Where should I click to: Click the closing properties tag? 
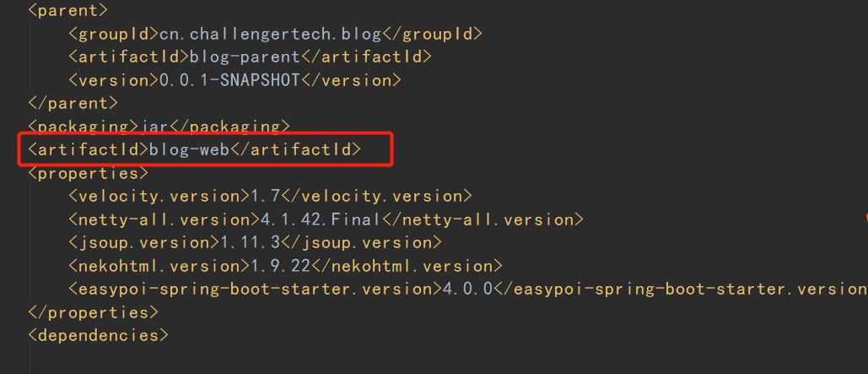point(93,312)
